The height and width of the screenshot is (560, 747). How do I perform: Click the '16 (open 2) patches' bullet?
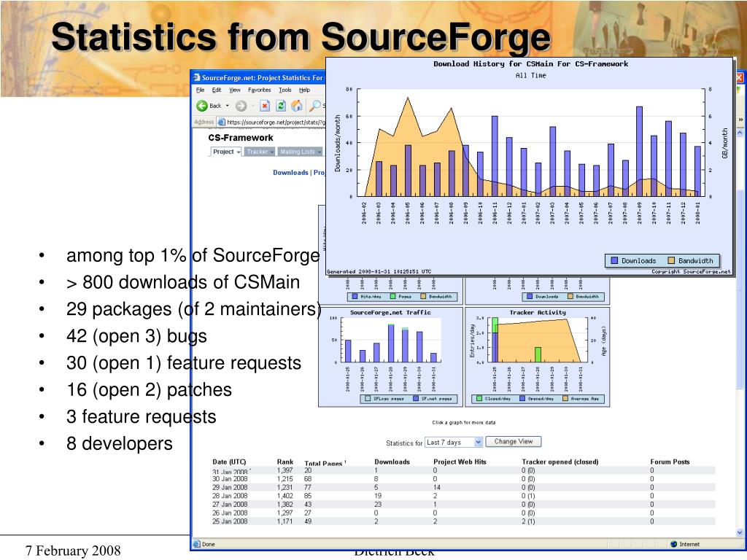point(149,389)
